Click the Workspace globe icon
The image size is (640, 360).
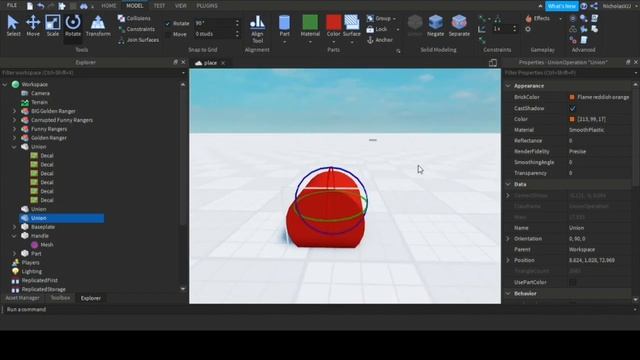point(16,84)
